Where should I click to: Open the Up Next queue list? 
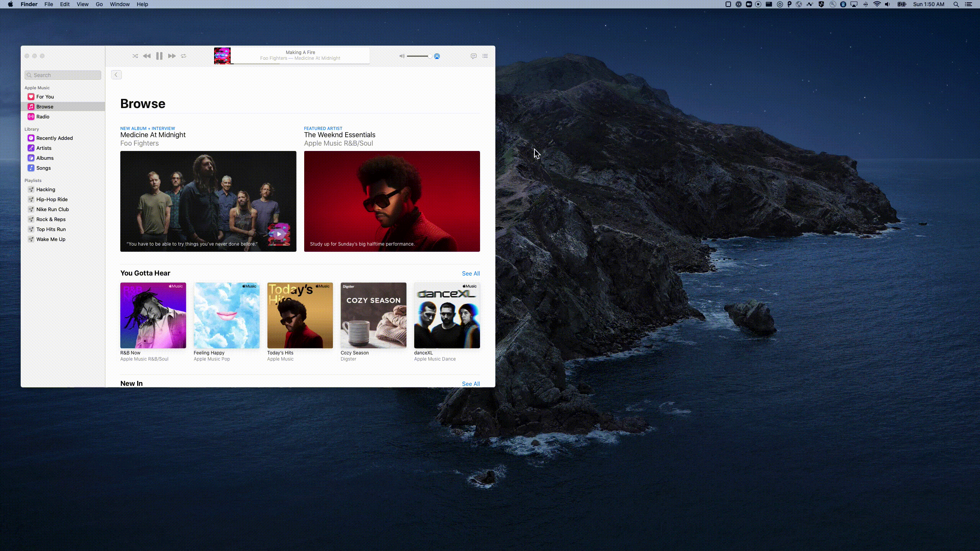click(x=485, y=56)
